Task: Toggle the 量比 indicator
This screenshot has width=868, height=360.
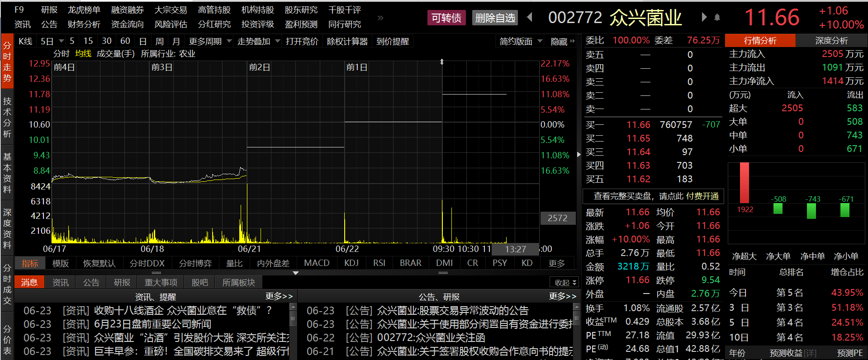Action: click(234, 263)
